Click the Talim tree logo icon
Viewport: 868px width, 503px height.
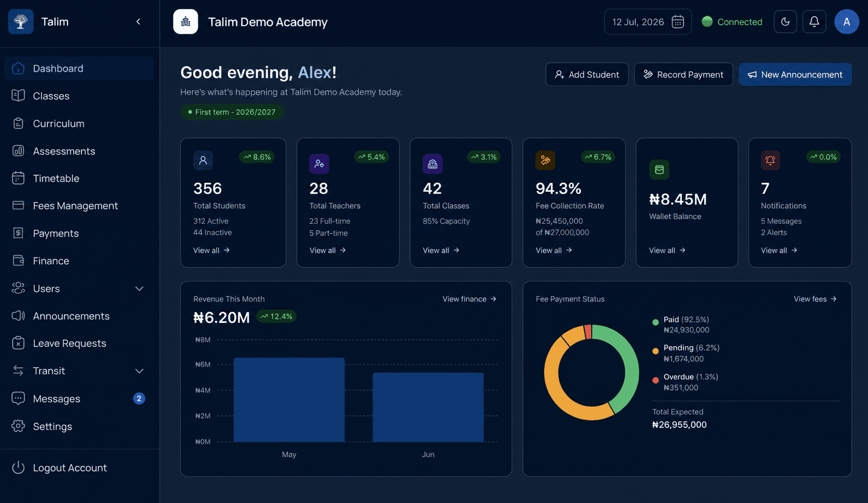(x=21, y=22)
